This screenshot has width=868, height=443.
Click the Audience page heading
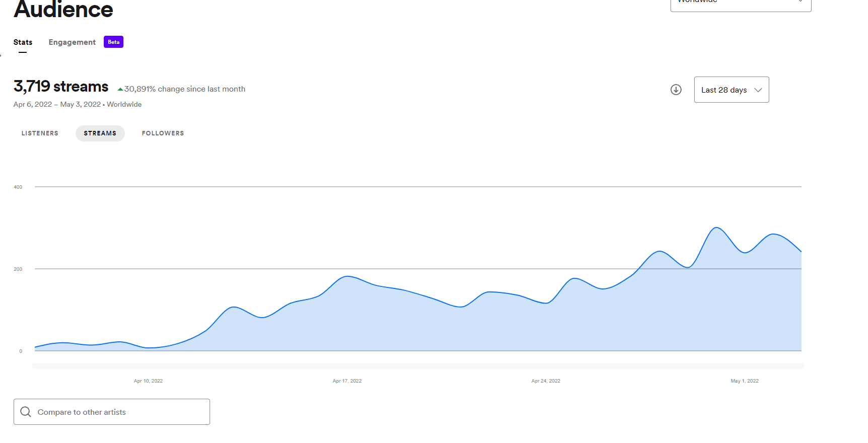click(63, 9)
